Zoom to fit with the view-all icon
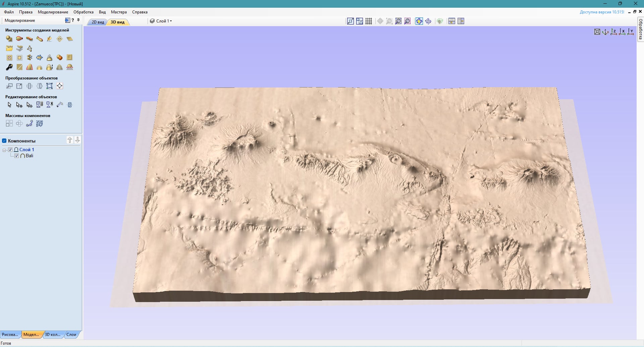The image size is (644, 347). [x=597, y=32]
